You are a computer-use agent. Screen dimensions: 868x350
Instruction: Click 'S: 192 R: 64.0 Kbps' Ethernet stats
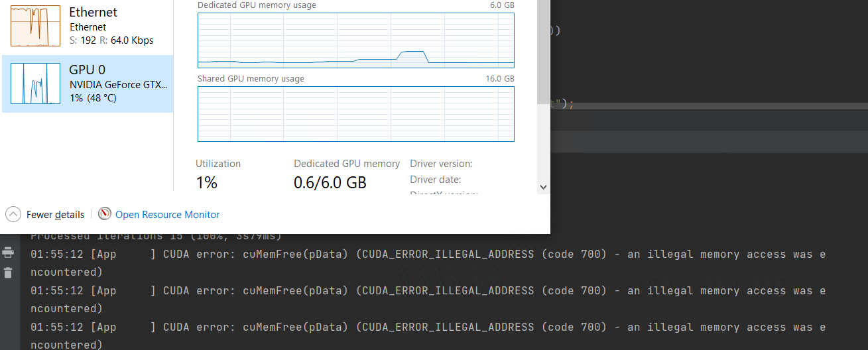[x=111, y=40]
